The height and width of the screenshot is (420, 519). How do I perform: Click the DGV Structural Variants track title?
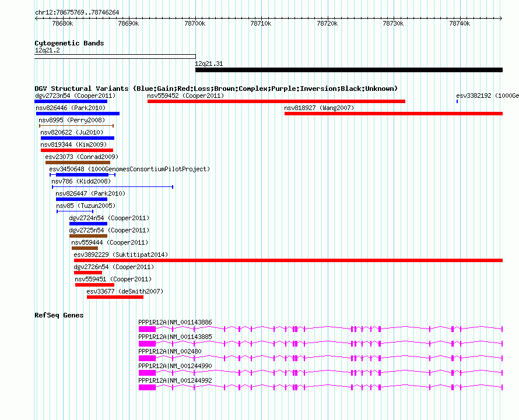point(216,89)
